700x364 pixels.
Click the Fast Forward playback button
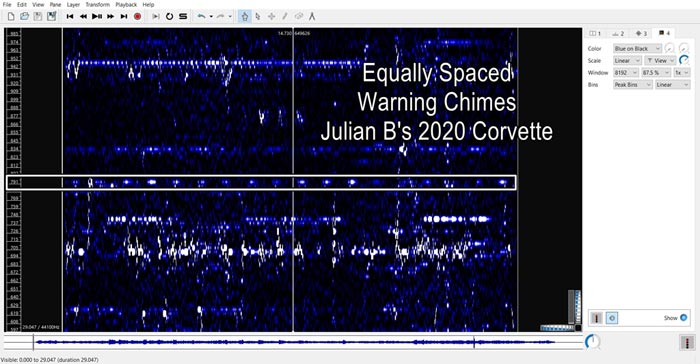[110, 17]
